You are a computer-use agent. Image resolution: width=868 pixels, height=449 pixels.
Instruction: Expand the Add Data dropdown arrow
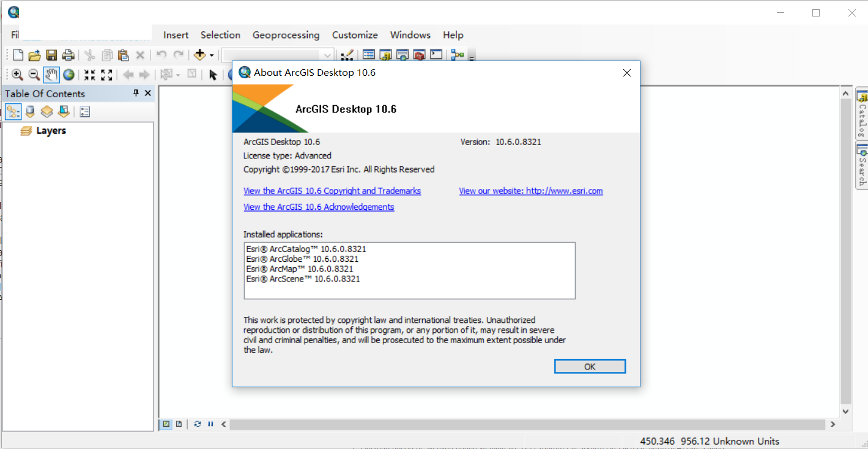point(212,55)
